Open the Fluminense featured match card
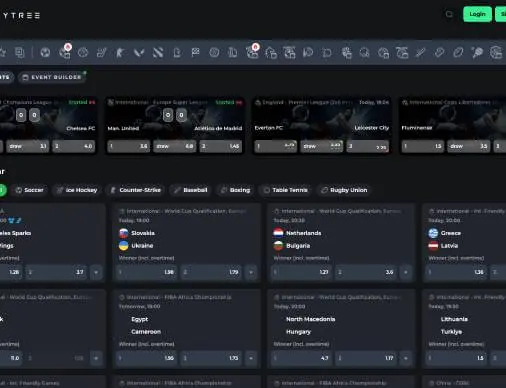The width and height of the screenshot is (506, 388). (x=452, y=126)
